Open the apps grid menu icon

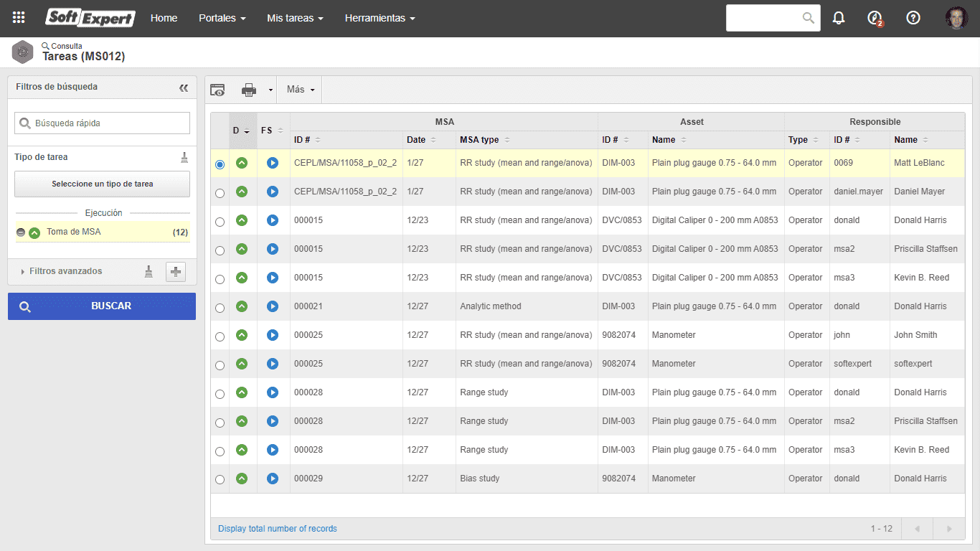point(19,18)
